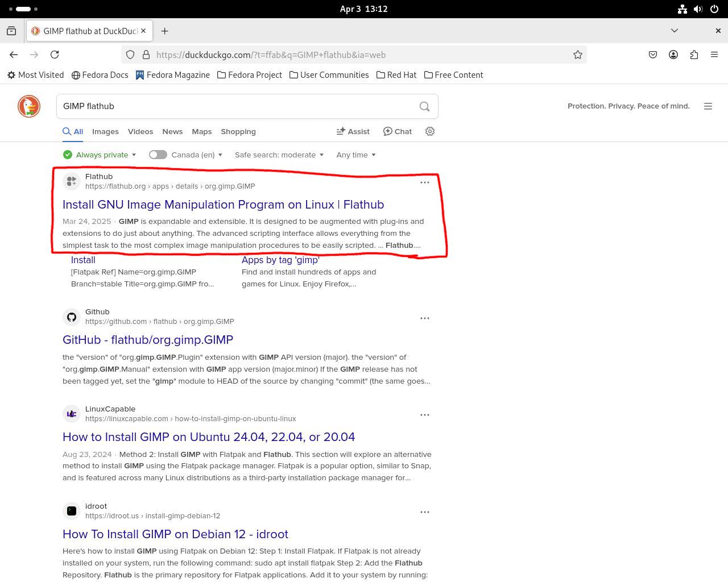Viewport: 728px width, 582px height.
Task: Switch to the Maps tab
Action: 201,131
